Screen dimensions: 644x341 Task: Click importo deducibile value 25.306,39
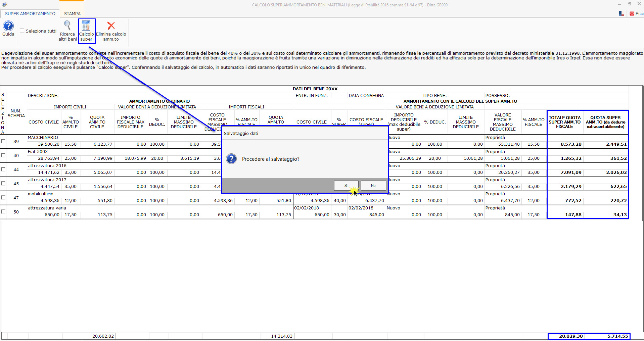pos(410,158)
